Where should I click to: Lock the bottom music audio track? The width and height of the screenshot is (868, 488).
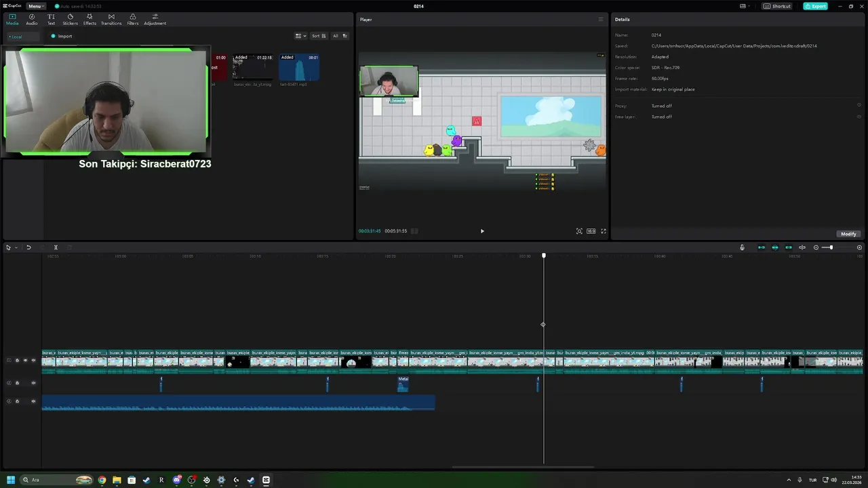tap(17, 401)
